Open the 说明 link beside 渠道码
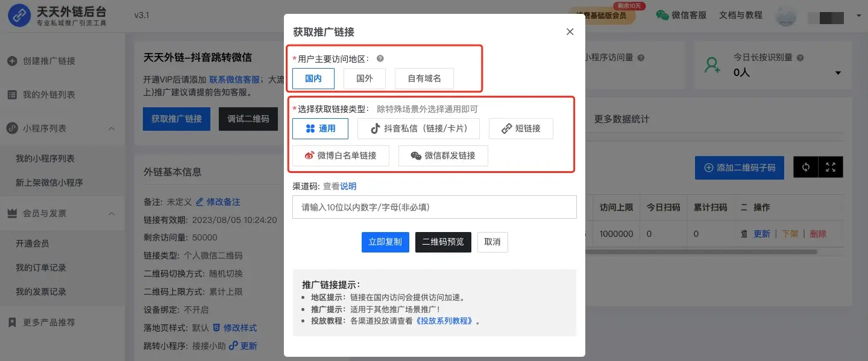868x361 pixels. [348, 186]
